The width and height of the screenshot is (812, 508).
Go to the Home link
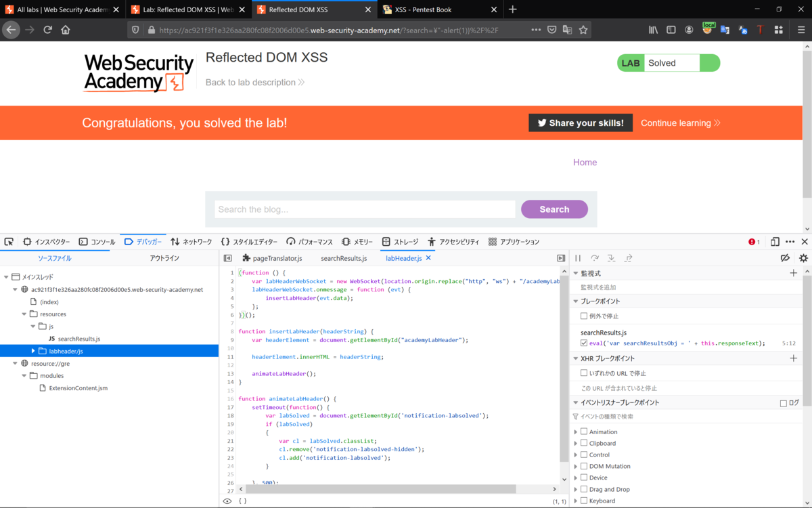coord(585,162)
